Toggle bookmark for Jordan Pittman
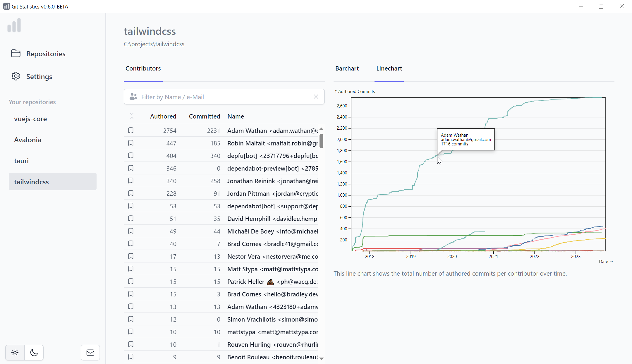 pos(131,193)
